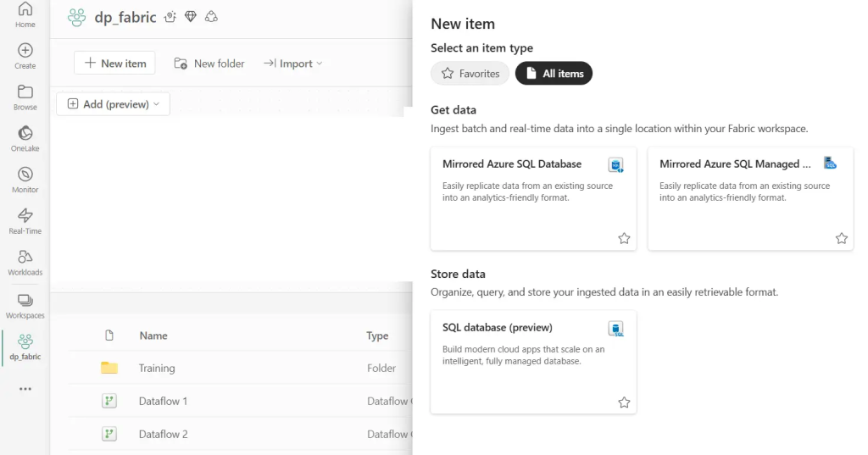The image size is (868, 455).
Task: Favorite the Mirrored Azure SQL Managed card
Action: point(842,239)
